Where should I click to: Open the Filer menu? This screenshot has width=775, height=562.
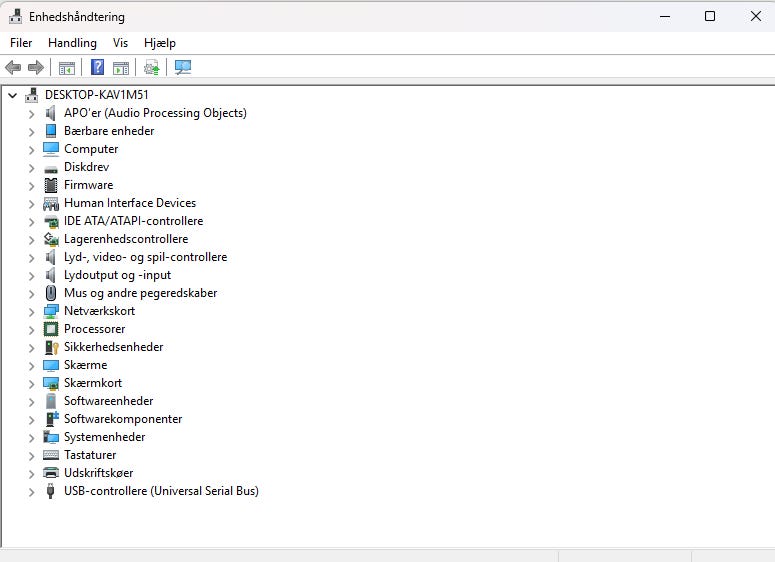21,43
